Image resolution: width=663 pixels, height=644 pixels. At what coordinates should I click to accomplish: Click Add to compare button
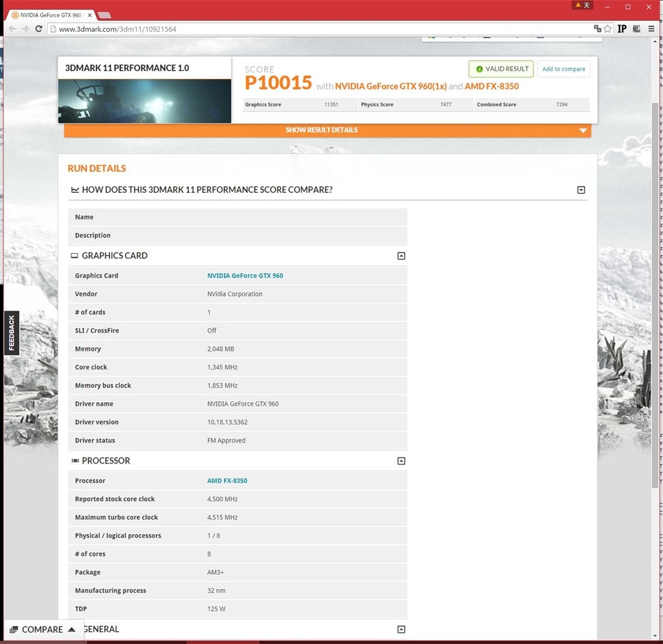[x=564, y=69]
